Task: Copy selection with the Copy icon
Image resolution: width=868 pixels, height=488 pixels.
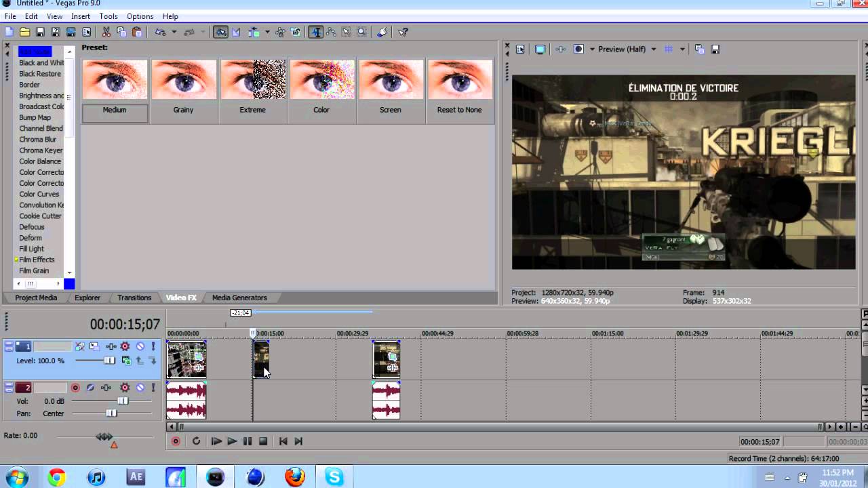Action: click(121, 32)
